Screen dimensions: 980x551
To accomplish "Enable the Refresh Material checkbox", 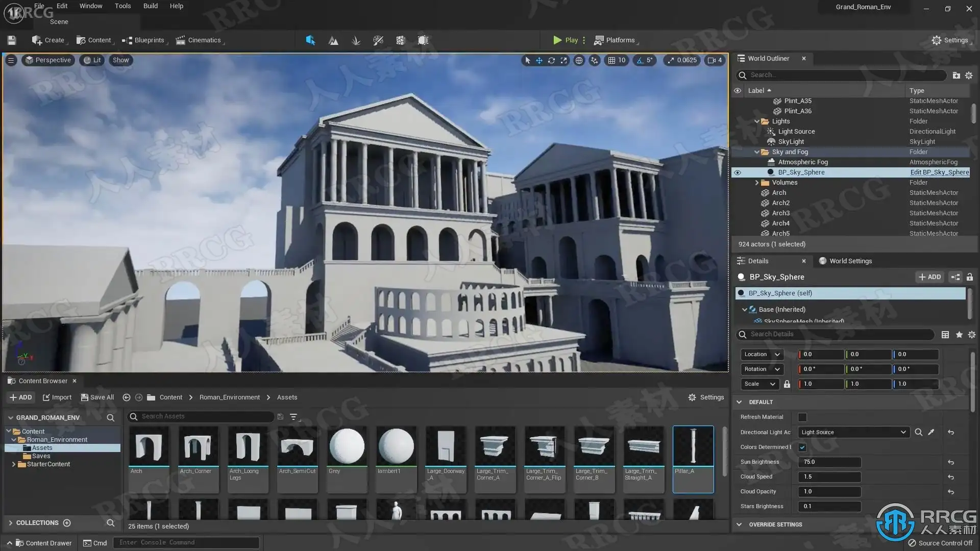I will (802, 417).
